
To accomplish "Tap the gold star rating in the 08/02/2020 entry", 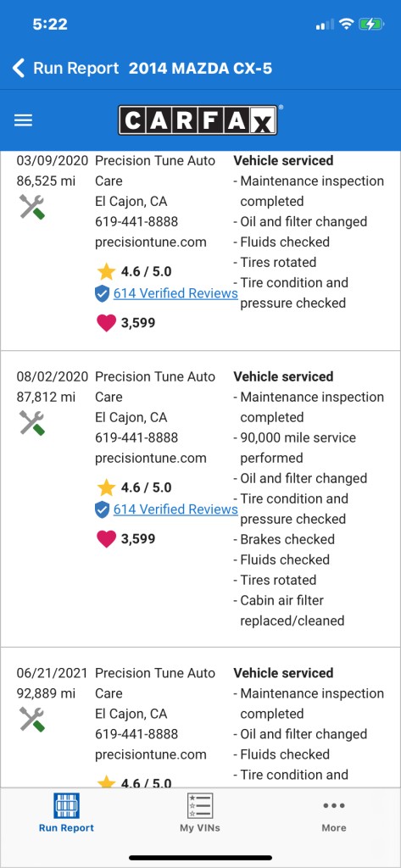I will tap(106, 487).
